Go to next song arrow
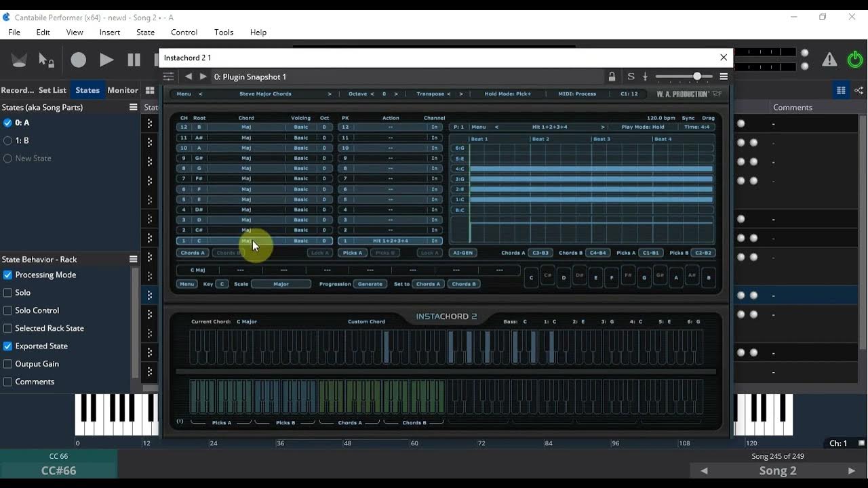The image size is (868, 488). pos(852,470)
